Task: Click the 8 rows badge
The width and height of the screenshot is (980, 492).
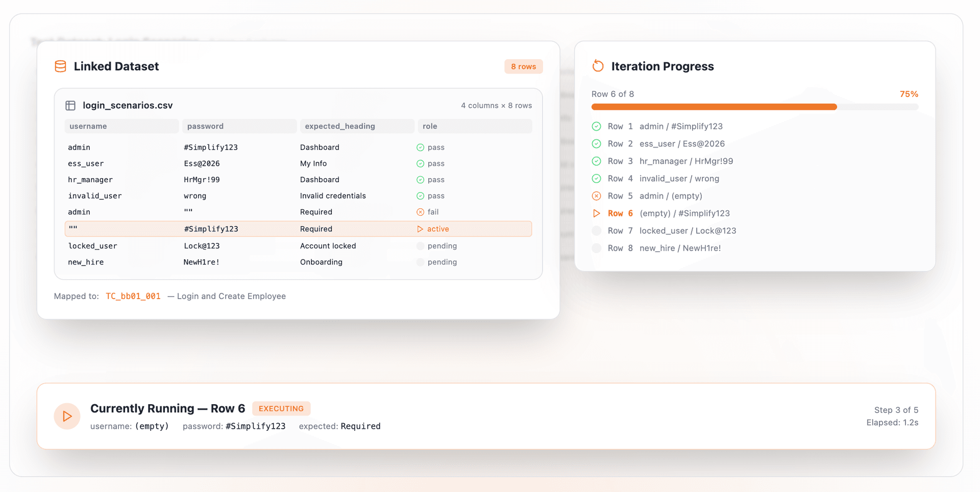Action: click(x=523, y=66)
